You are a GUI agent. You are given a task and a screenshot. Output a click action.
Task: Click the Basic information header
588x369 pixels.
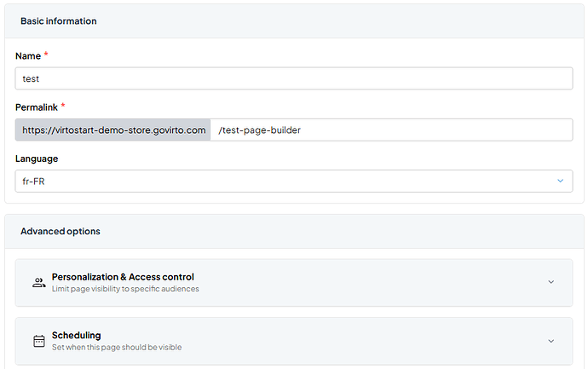coord(59,20)
